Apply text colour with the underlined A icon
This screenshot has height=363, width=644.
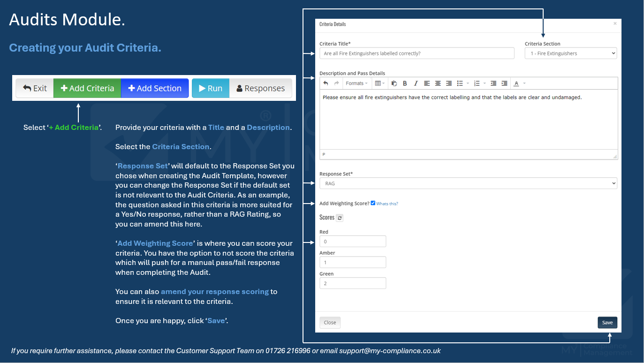tap(516, 83)
